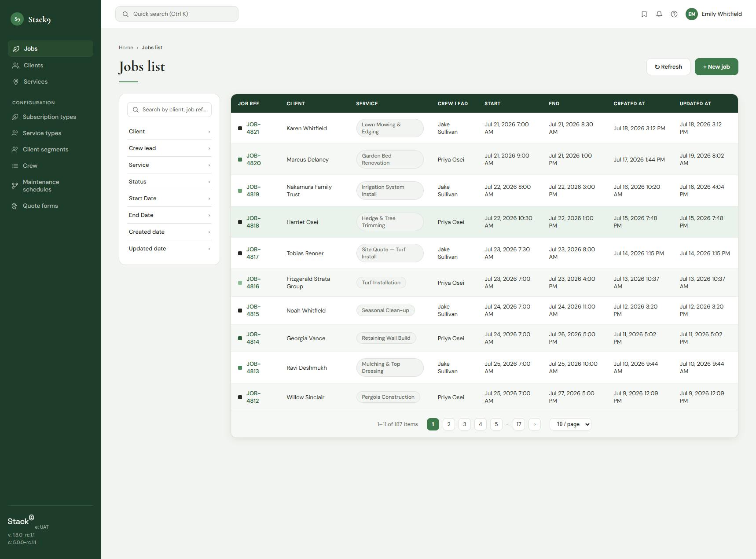756x559 pixels.
Task: Click the Turf Installation service tag
Action: (381, 283)
